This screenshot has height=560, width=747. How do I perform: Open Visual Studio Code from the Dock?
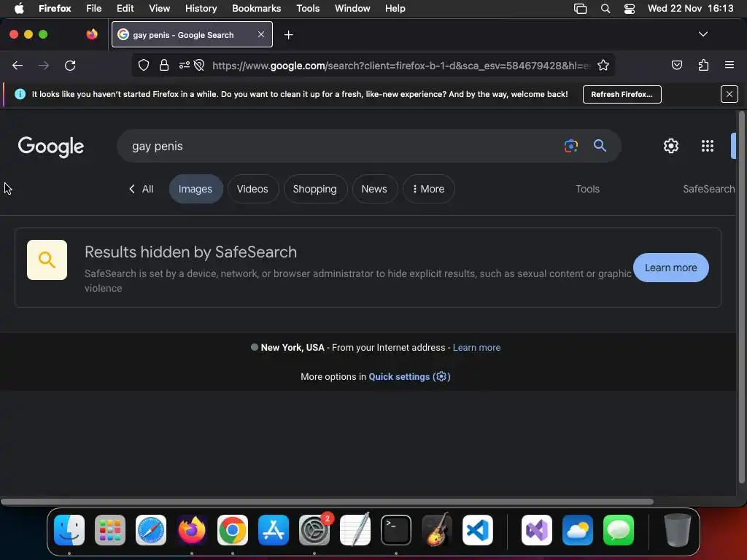coord(477,530)
